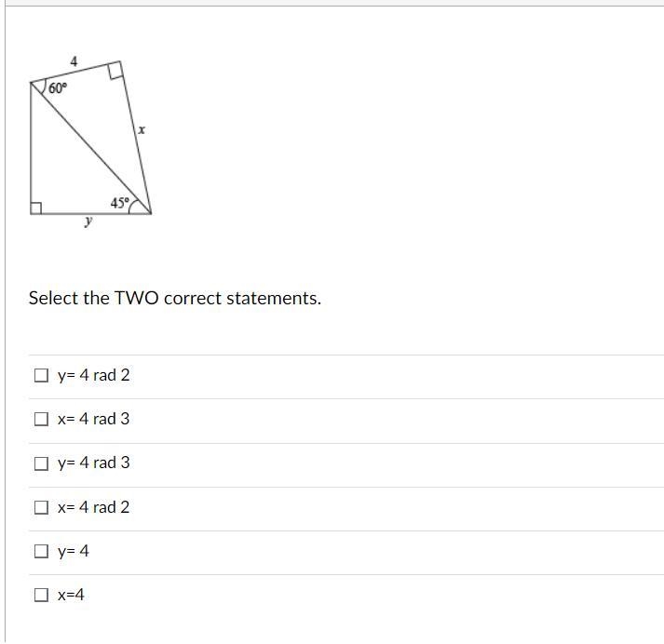Click the 45° angle label in diagram
Screen dimensions: 664x644
click(119, 203)
